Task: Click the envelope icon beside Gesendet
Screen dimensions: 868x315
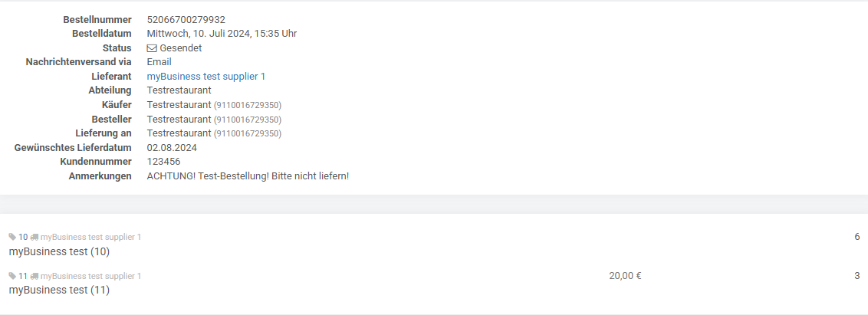Action: coord(152,48)
